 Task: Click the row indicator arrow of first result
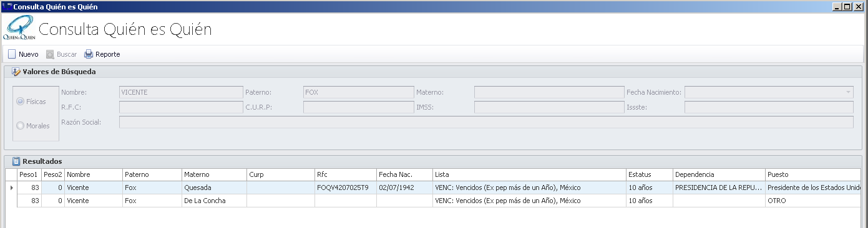click(11, 188)
